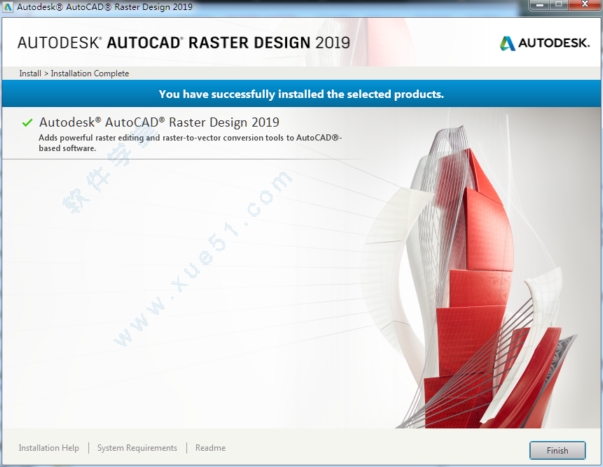Click the Autodesk title bar app icon
This screenshot has height=467, width=603.
pyautogui.click(x=7, y=7)
